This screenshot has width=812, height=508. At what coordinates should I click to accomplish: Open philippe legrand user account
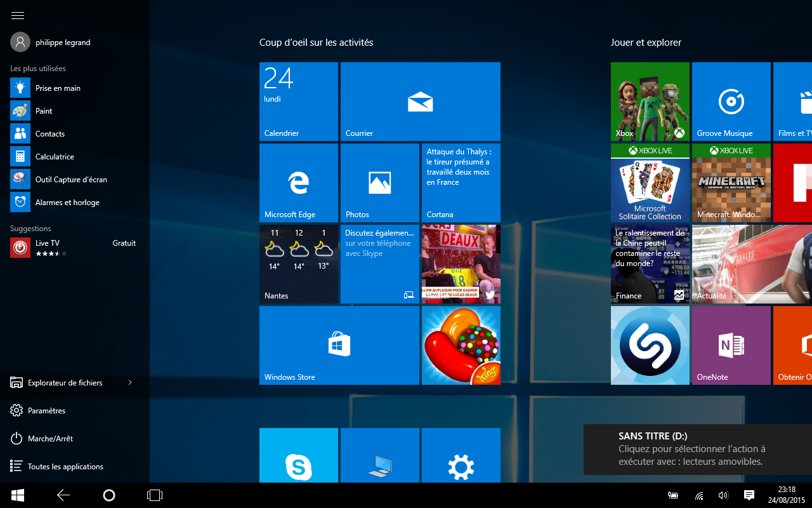click(51, 43)
